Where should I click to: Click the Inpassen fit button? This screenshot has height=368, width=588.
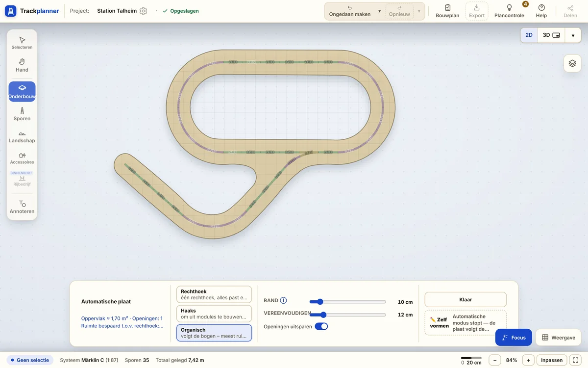click(552, 360)
